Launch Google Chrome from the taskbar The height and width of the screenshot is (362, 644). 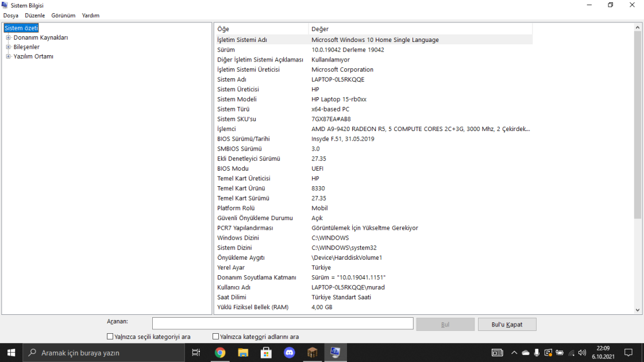click(x=220, y=353)
